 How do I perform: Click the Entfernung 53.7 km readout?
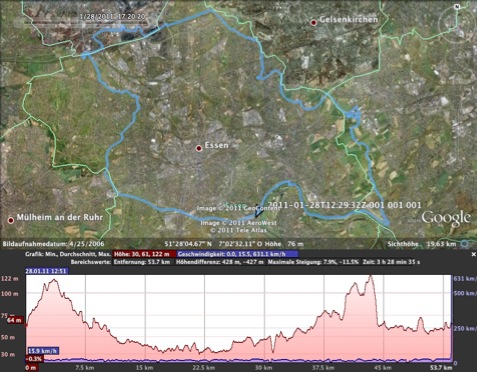click(x=142, y=262)
